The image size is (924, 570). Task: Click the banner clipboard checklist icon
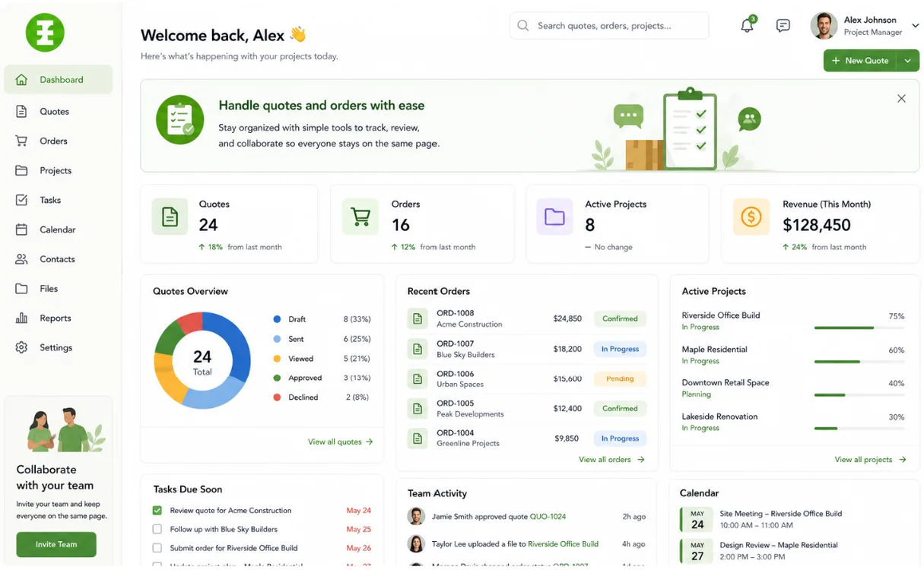(x=180, y=119)
